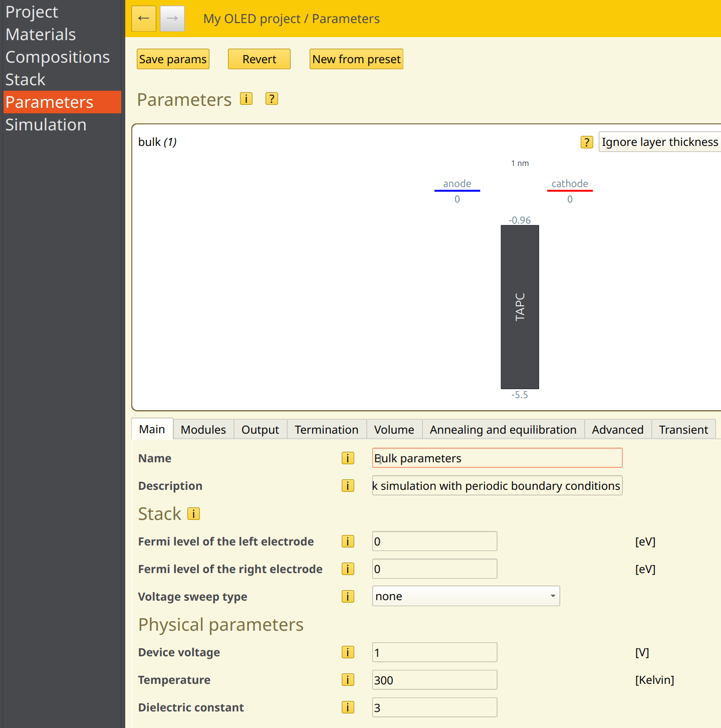Open the Annealing and equilibration tab
Image resolution: width=721 pixels, height=728 pixels.
tap(503, 430)
